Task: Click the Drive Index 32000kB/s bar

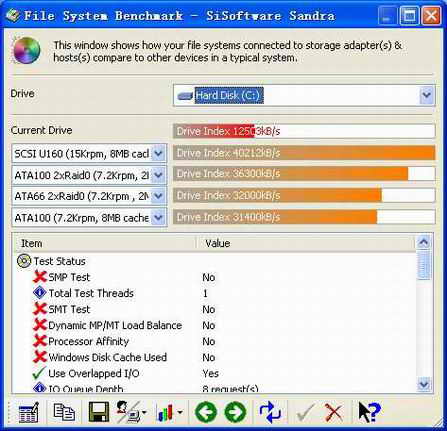Action: tap(304, 195)
